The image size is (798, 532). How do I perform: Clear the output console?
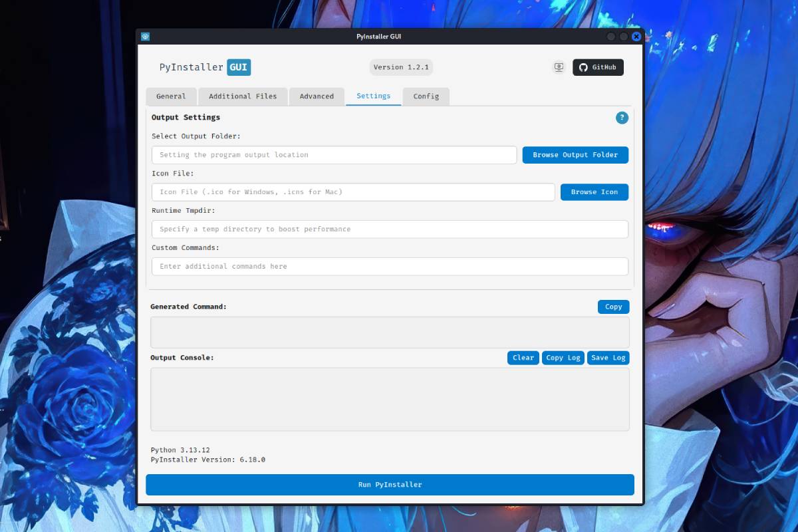[523, 358]
